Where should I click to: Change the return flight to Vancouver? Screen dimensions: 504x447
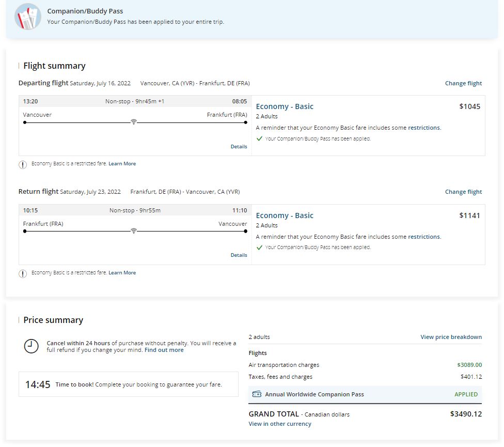463,192
